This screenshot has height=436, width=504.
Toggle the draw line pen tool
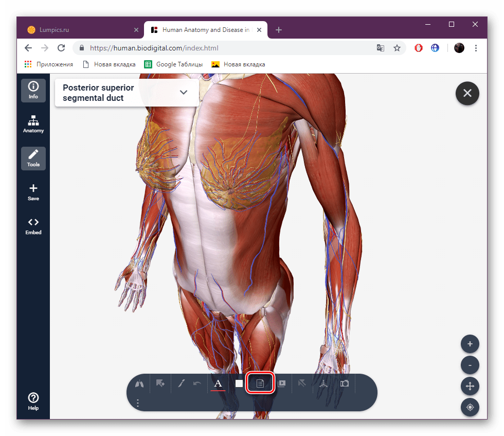[181, 383]
